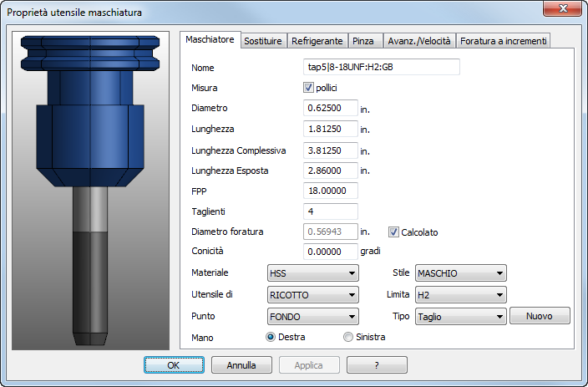
Task: Uncheck the Calcolato checkbox
Action: pos(393,232)
